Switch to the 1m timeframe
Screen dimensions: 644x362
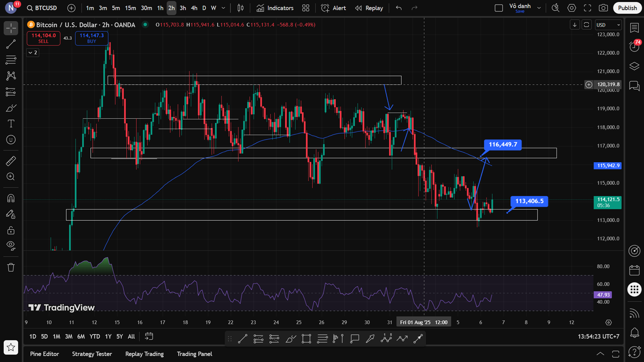pos(90,8)
